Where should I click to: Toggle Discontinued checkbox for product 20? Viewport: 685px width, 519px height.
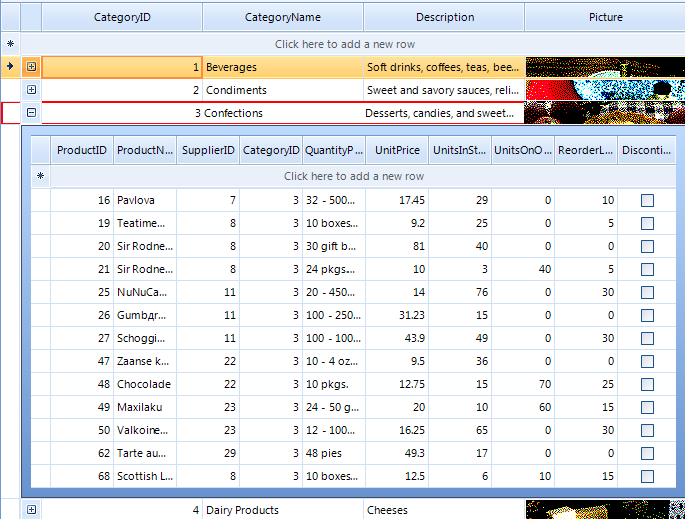pyautogui.click(x=647, y=246)
